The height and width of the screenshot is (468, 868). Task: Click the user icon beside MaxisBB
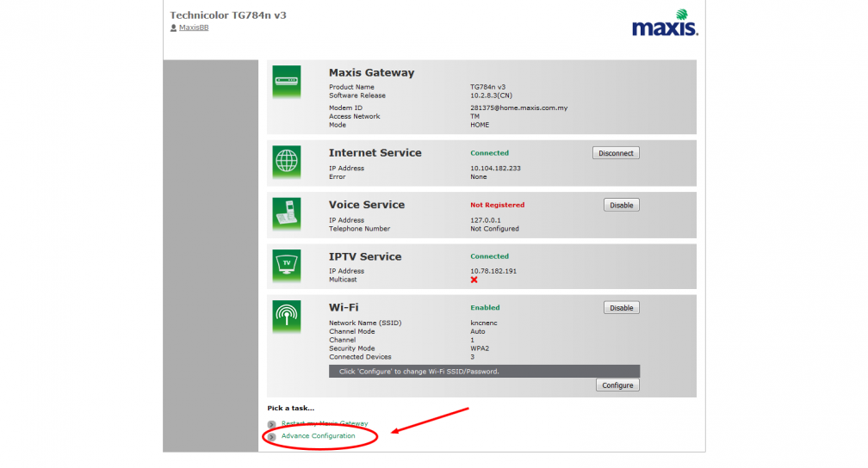coord(173,28)
